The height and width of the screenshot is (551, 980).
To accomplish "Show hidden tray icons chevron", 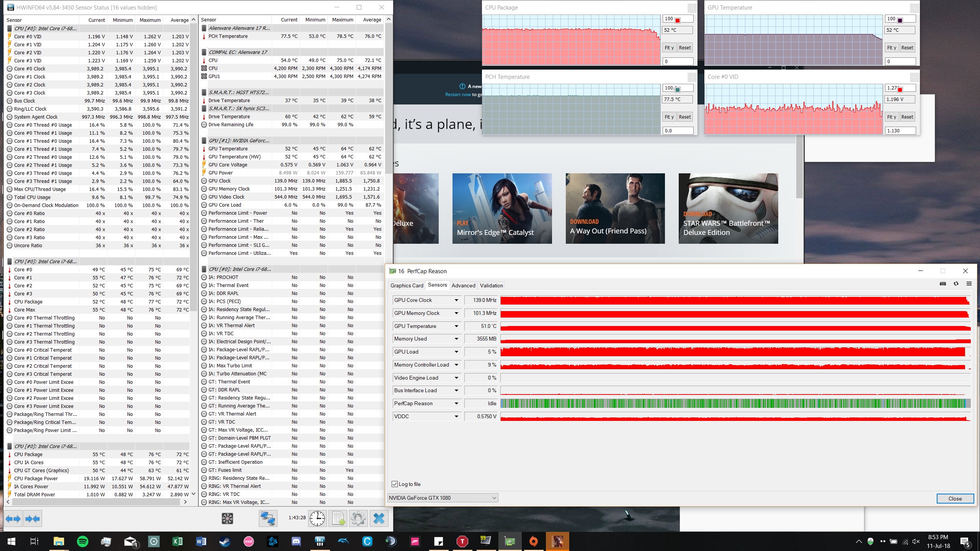I will coord(859,541).
